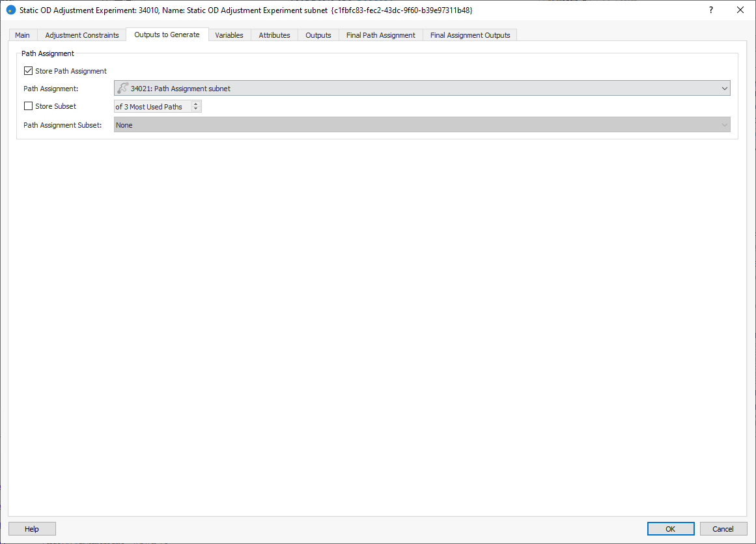Click the Cancel button

(x=723, y=529)
